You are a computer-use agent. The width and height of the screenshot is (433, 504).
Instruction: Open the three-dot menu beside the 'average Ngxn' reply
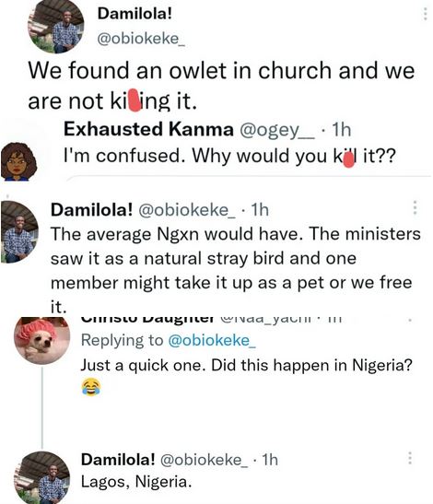(x=415, y=208)
